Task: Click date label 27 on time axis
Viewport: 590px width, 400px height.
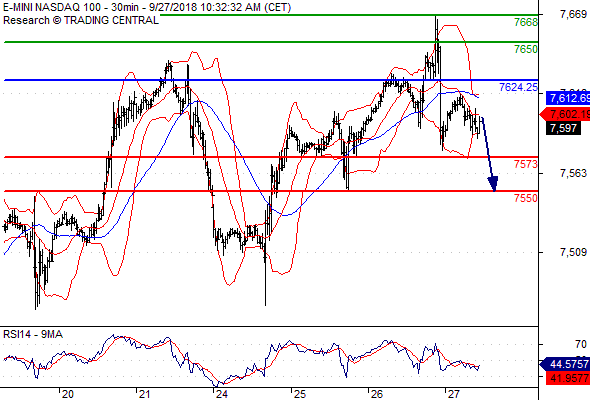Action: click(x=453, y=394)
